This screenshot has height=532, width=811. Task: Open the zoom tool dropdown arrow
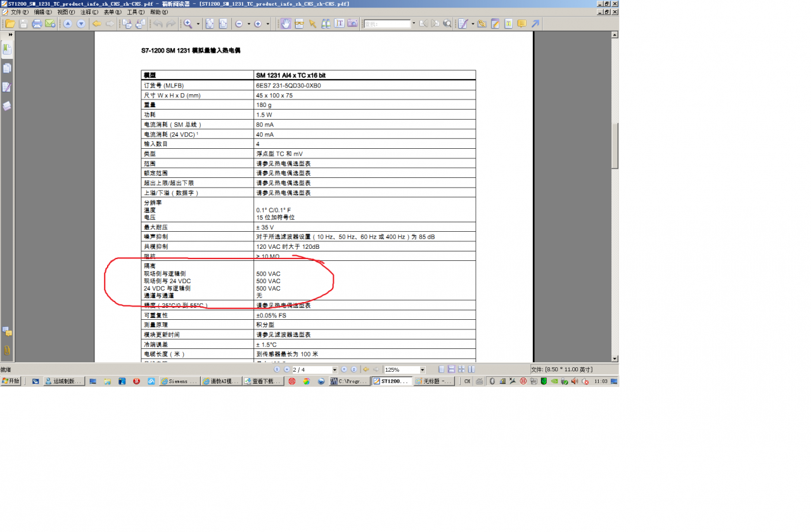(x=198, y=23)
